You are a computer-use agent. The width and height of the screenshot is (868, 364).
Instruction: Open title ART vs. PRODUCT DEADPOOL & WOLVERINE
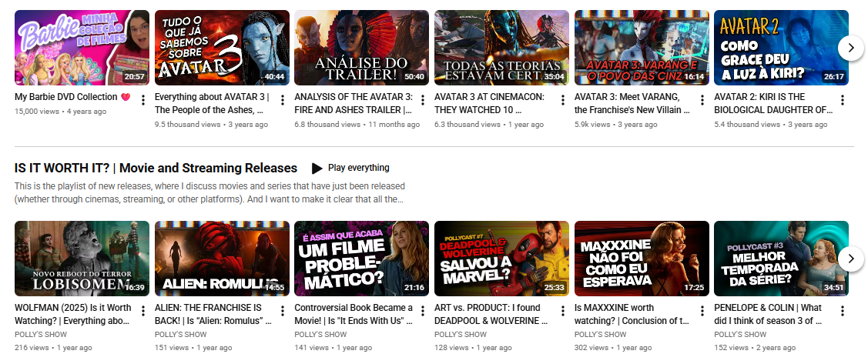coord(491,314)
